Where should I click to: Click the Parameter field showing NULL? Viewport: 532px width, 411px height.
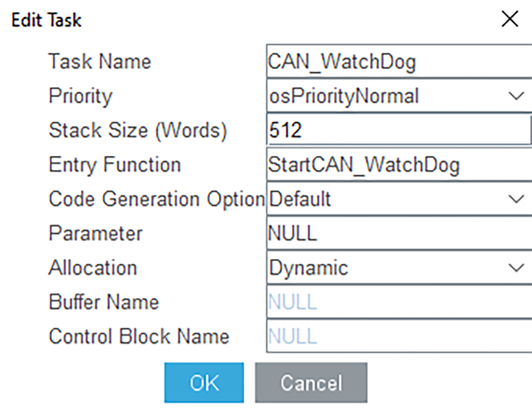click(398, 233)
